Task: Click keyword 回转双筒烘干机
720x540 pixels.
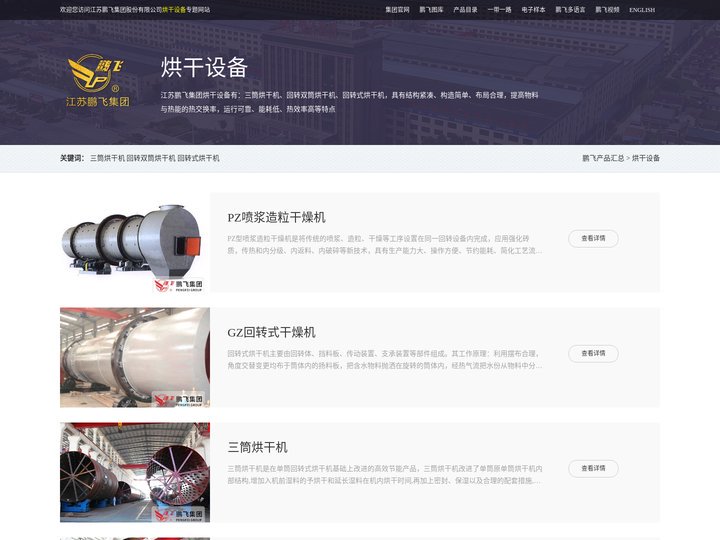Action: [151, 158]
